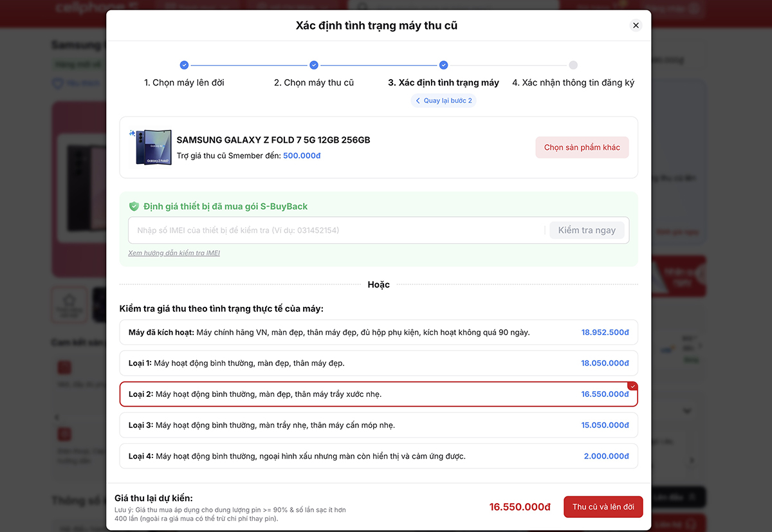772x532 pixels.
Task: Click dialog title 'Xác định tình trạng máy thu cũ'
Action: (x=376, y=26)
